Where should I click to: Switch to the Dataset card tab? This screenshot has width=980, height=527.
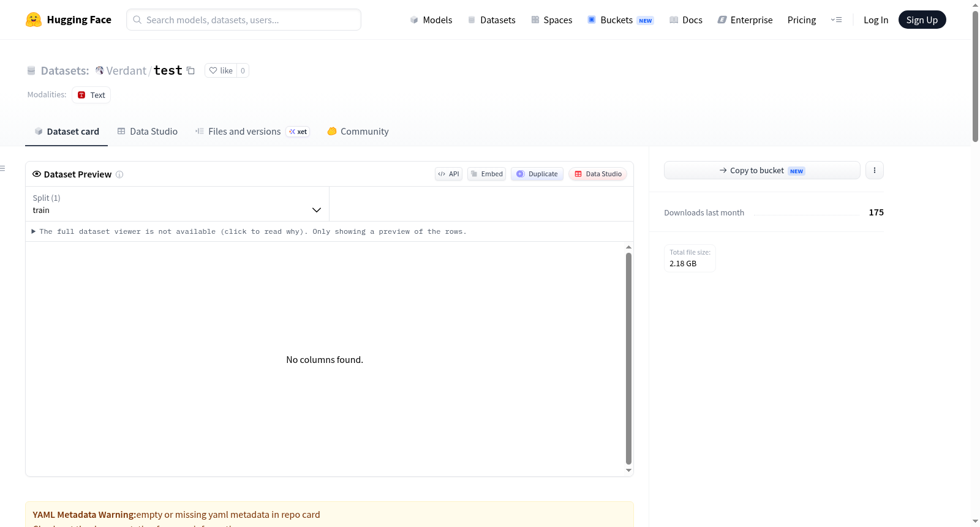(x=66, y=132)
